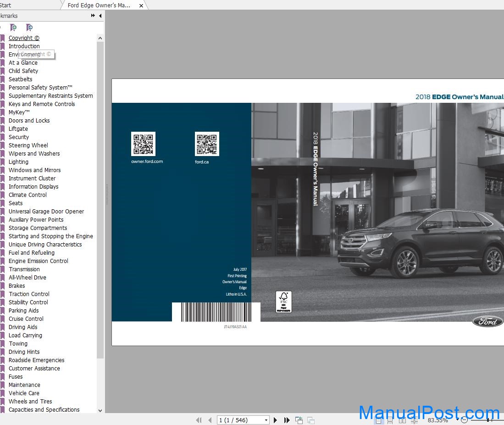Screen dimensions: 504x425
Task: Click the bookmark icon with the blue arrow
Action: pyautogui.click(x=29, y=28)
